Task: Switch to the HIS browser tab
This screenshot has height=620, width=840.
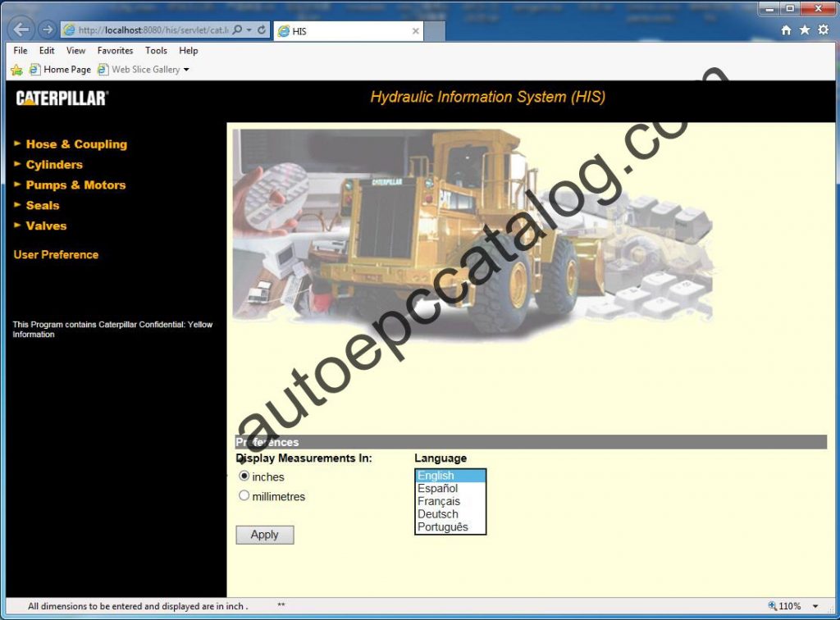Action: point(345,30)
